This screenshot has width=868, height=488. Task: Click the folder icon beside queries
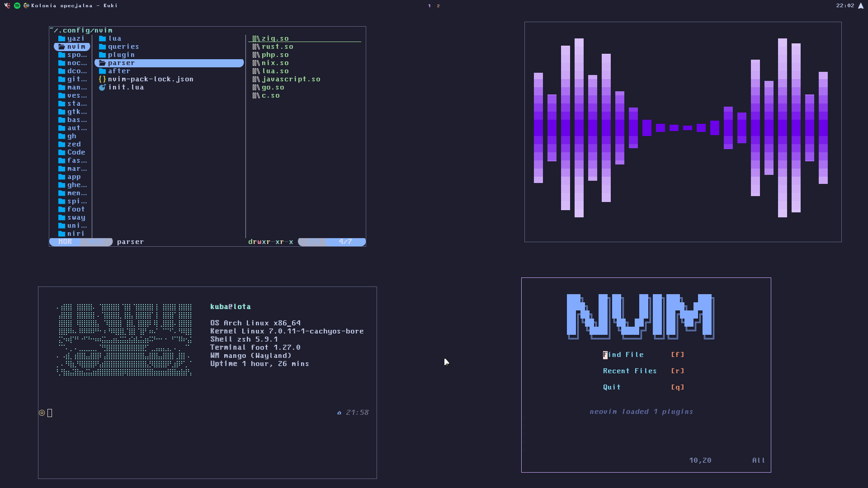102,47
